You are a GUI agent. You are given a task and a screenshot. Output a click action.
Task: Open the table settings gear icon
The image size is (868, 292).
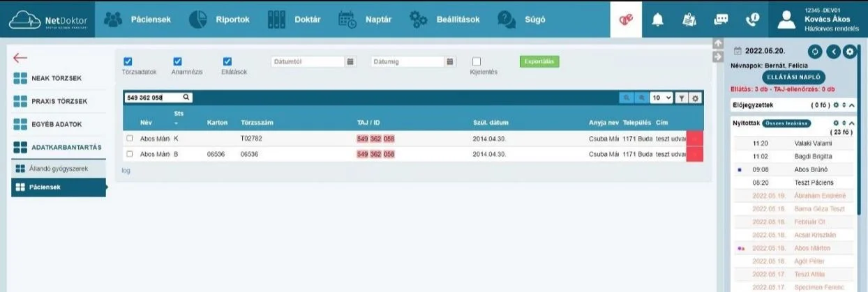695,98
